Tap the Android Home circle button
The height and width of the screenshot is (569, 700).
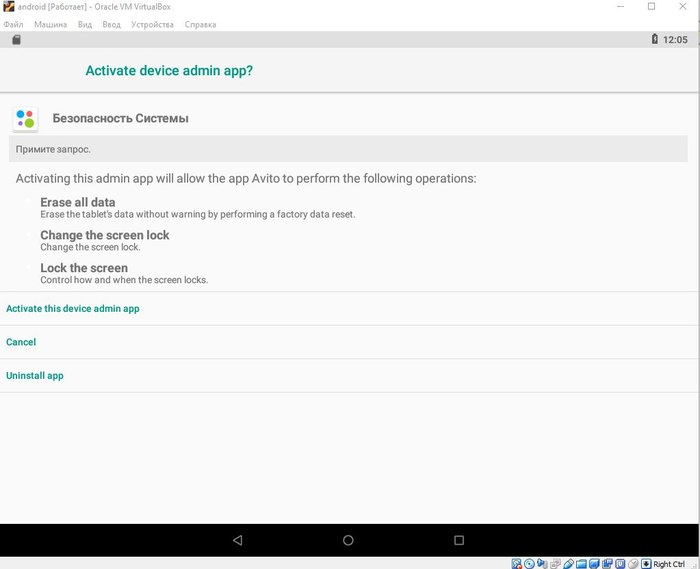(x=348, y=540)
